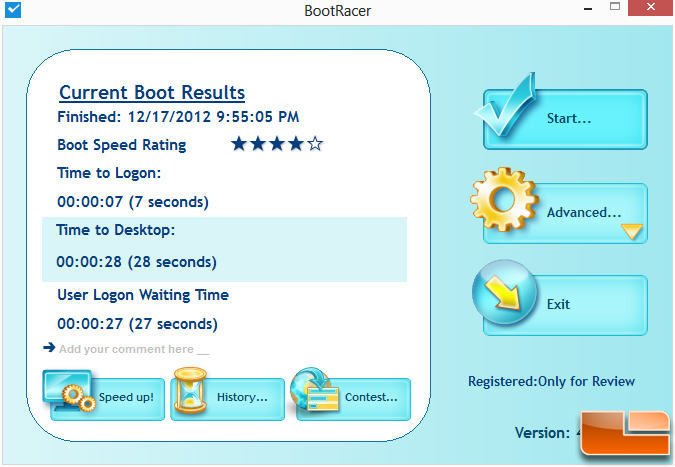The height and width of the screenshot is (467, 675).
Task: Click the BootRacer app icon in title bar
Action: (x=13, y=9)
